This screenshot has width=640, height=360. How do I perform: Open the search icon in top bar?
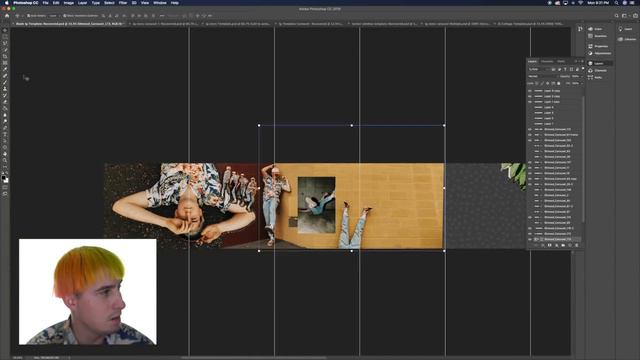pos(616,16)
